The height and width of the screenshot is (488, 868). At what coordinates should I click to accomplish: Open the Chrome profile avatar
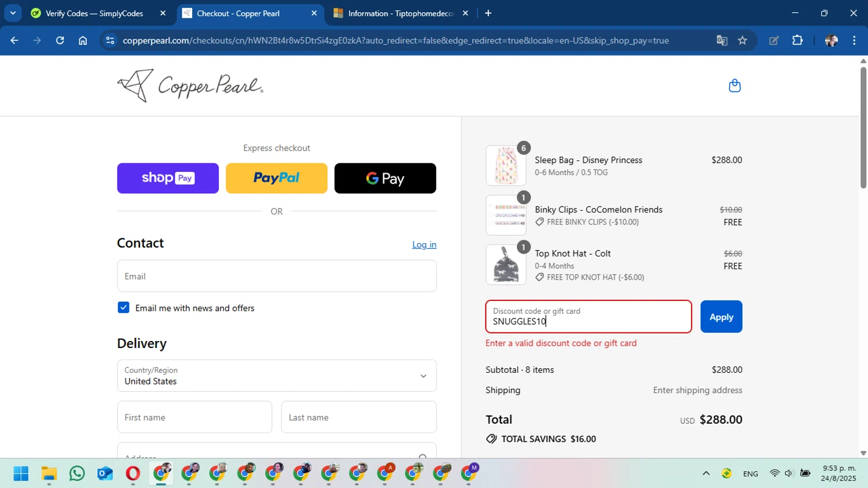point(832,41)
